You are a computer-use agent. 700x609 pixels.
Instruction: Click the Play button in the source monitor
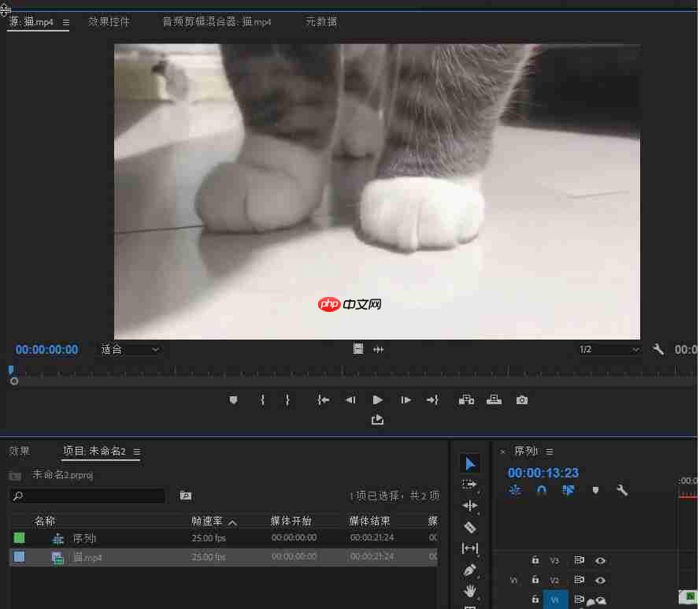[377, 399]
